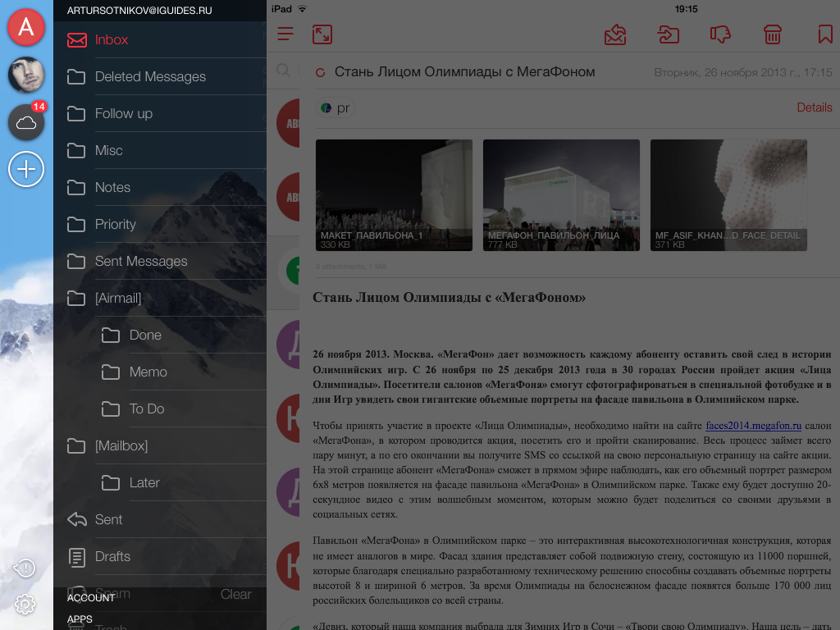The width and height of the screenshot is (840, 630).
Task: Click the '3 attachments, 1 MB' label
Action: pos(351,267)
